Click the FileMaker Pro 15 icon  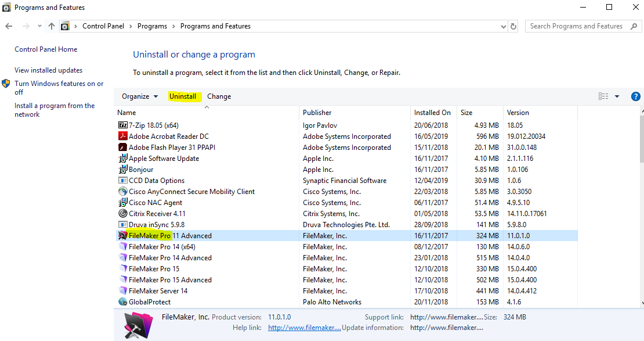point(123,268)
